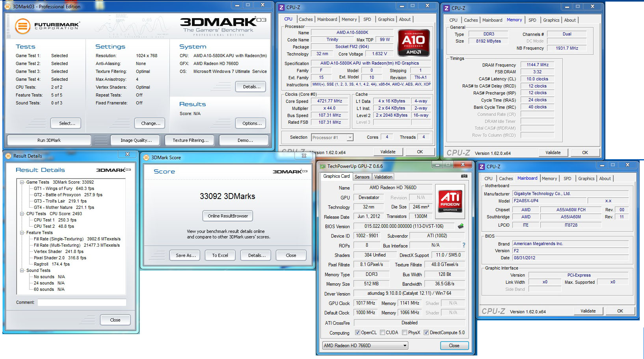Open the Processor #1 selection dropdown
This screenshot has height=359, width=644.
coord(332,138)
